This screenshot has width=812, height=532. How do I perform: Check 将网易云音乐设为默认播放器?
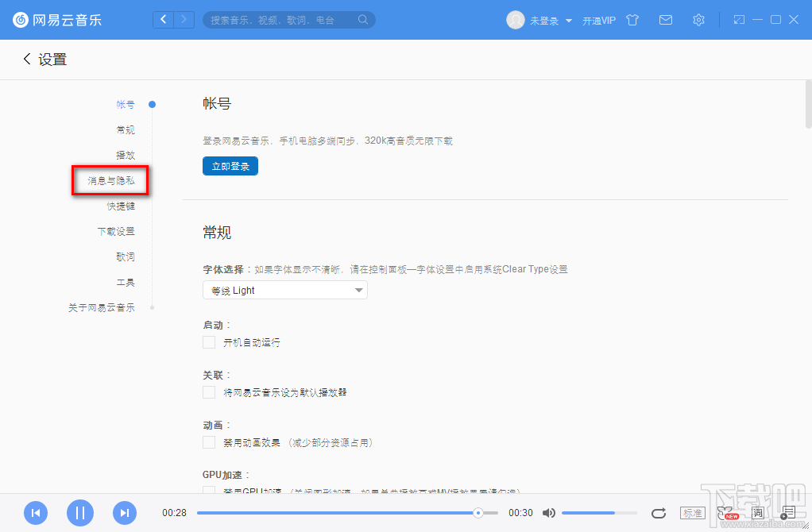208,392
